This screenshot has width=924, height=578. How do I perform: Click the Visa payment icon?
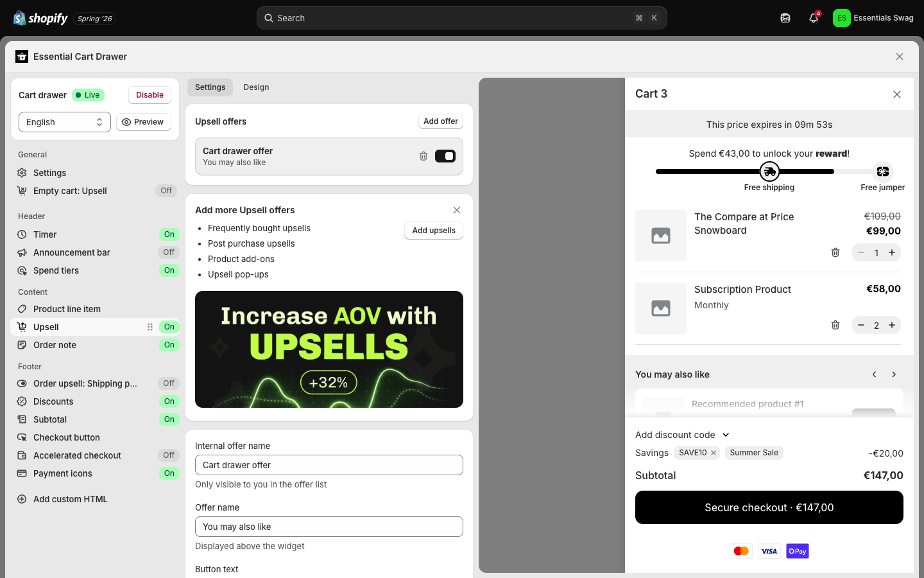click(769, 551)
